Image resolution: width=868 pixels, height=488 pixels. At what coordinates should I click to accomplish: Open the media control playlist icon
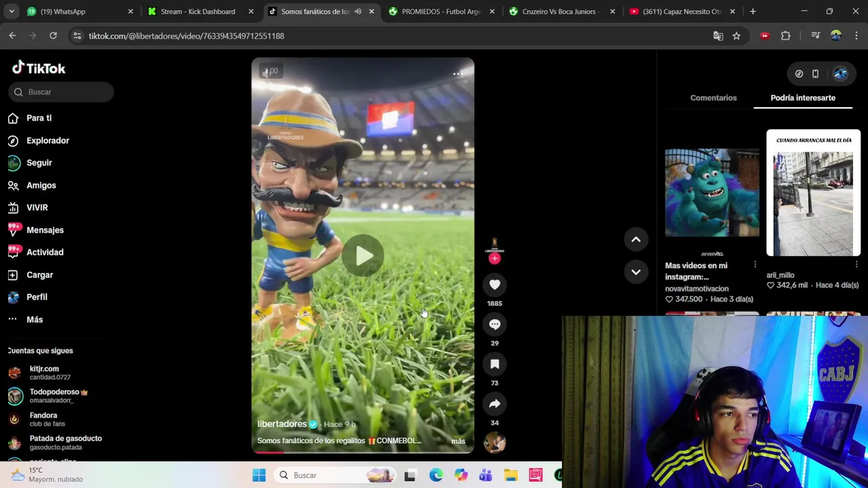pyautogui.click(x=816, y=36)
